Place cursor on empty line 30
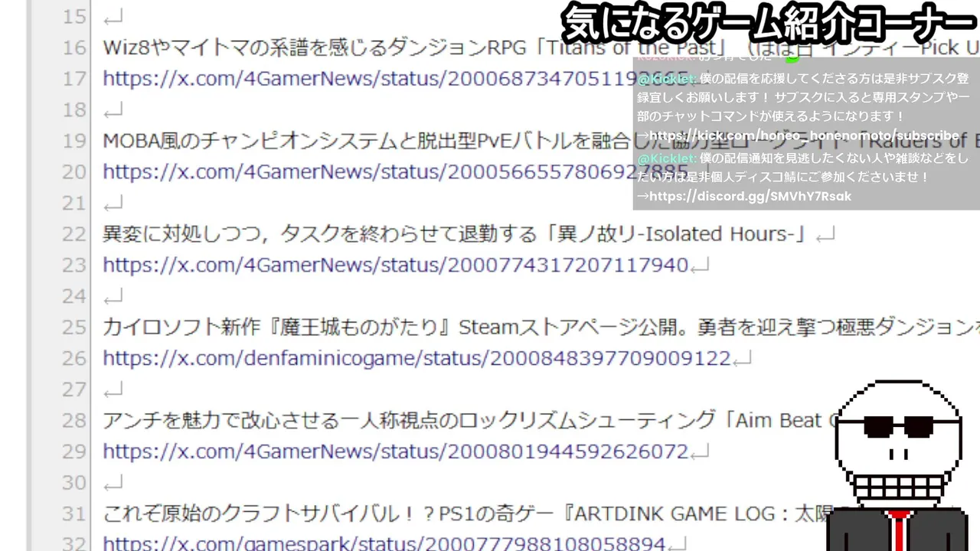The image size is (980, 551). (113, 483)
